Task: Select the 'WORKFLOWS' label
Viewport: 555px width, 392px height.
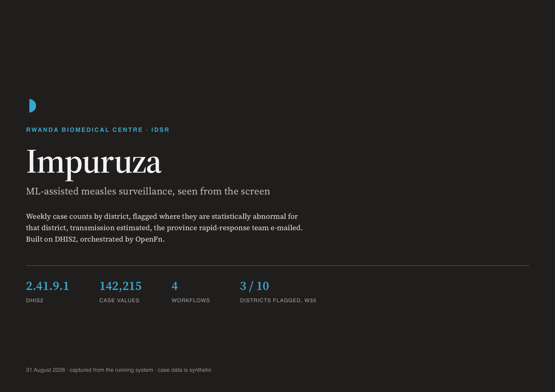Action: click(x=191, y=301)
